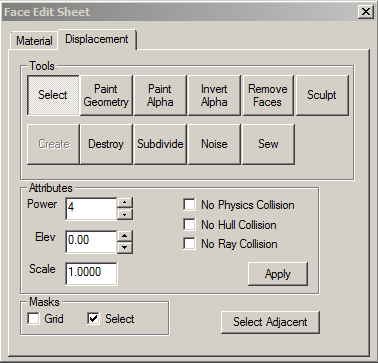Click the grayed-out Create button

point(53,144)
